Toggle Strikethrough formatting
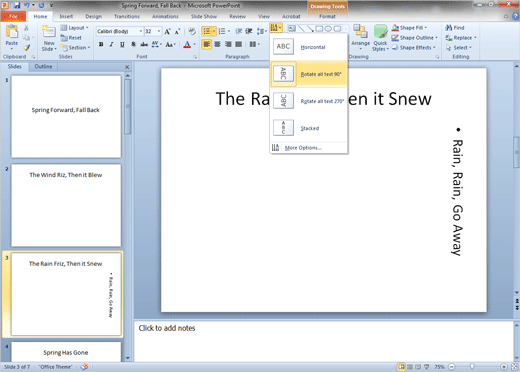This screenshot has width=520, height=372. tap(144, 44)
